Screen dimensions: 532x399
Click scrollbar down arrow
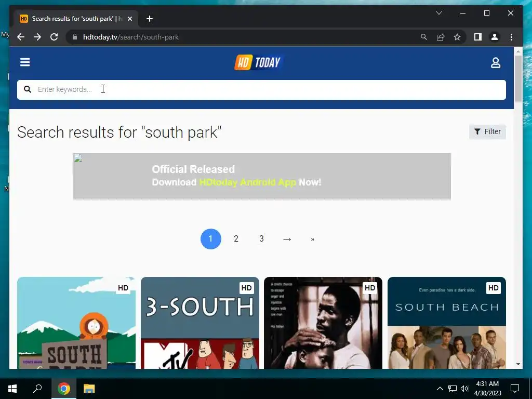point(518,364)
